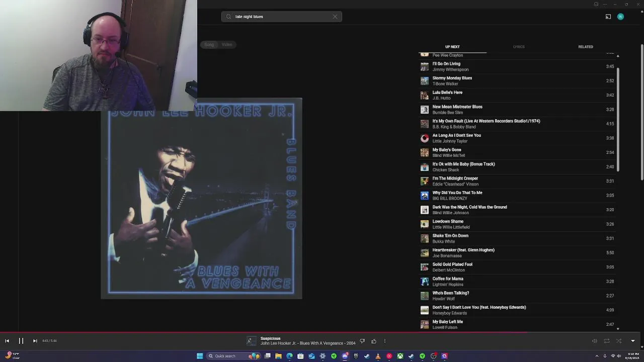The image size is (644, 362).
Task: Click the As Long As I Don't See You thumbnail
Action: pyautogui.click(x=425, y=138)
